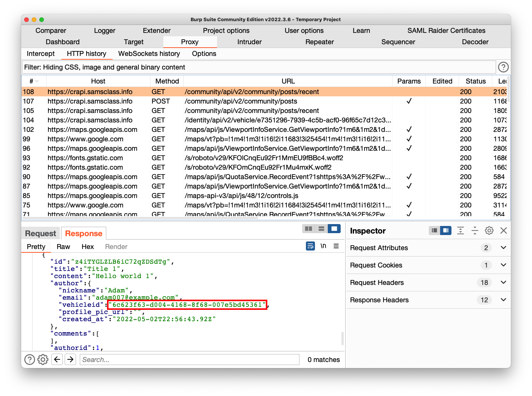Viewport: 532px width, 396px height.
Task: Close the Inspector panel
Action: click(x=503, y=230)
